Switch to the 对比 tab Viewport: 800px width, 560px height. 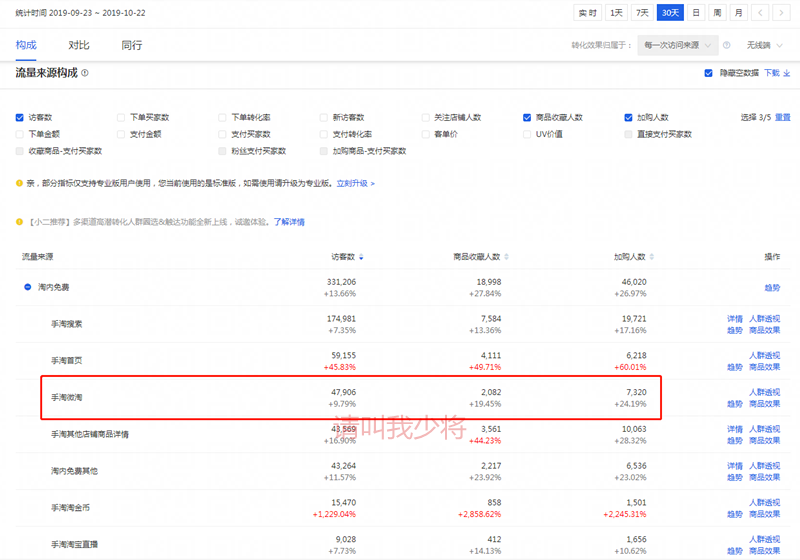click(x=79, y=45)
